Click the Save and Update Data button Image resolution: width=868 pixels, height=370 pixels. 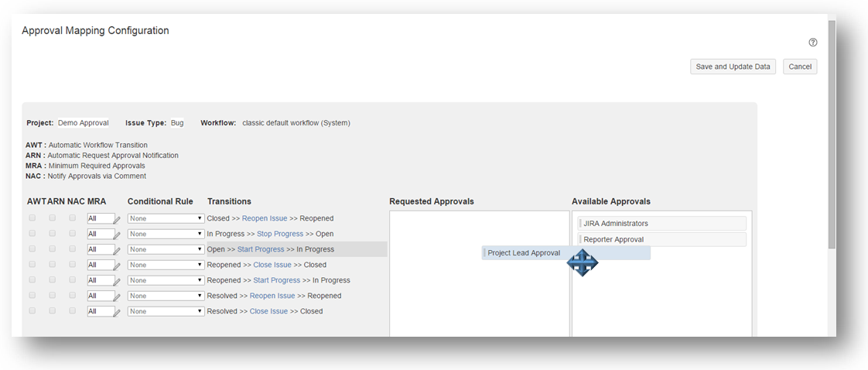733,67
